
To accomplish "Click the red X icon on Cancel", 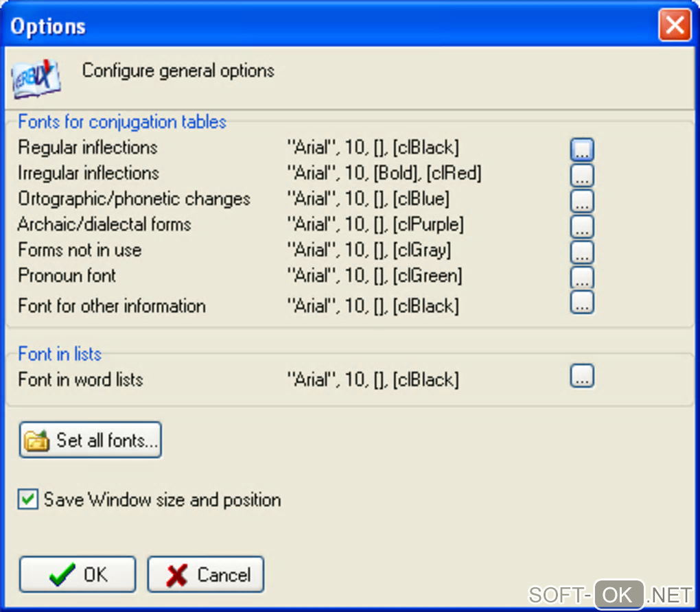I will coord(177,575).
